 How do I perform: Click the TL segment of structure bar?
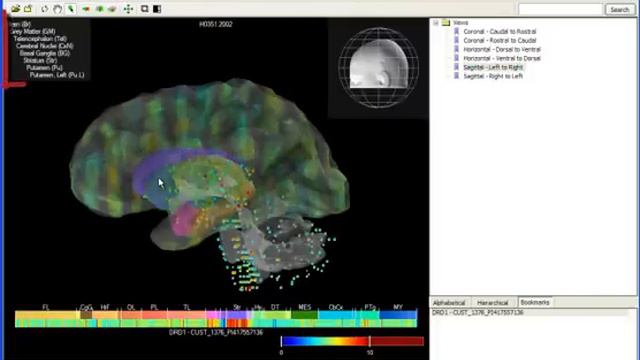pyautogui.click(x=187, y=315)
